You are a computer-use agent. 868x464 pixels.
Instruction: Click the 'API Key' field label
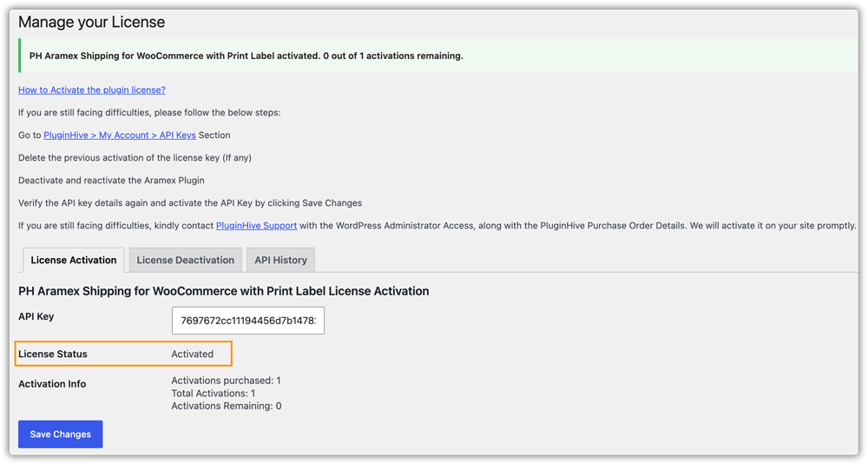36,316
